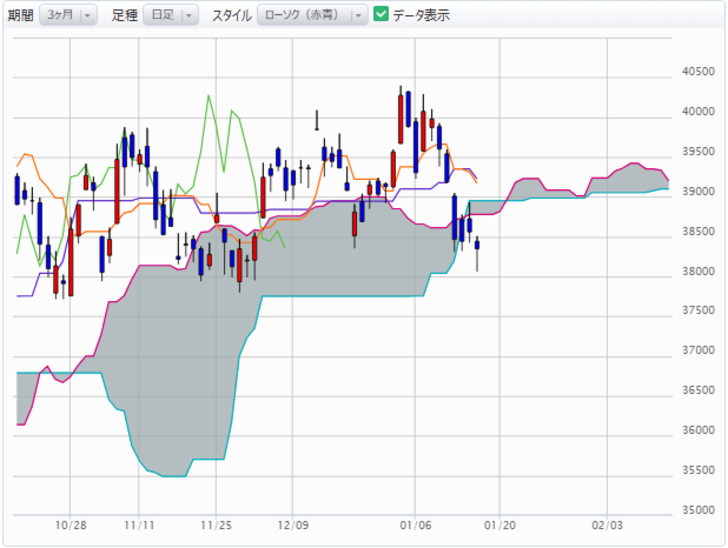
Task: Click the 38000 price axis label
Action: (x=696, y=271)
